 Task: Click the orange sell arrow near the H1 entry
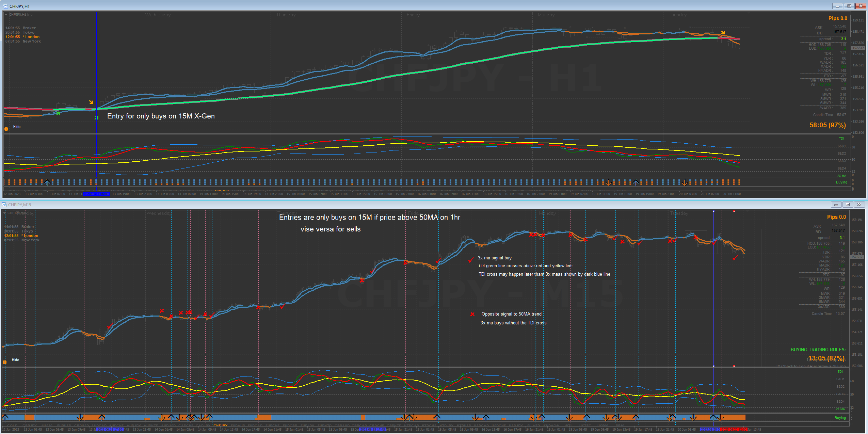91,102
